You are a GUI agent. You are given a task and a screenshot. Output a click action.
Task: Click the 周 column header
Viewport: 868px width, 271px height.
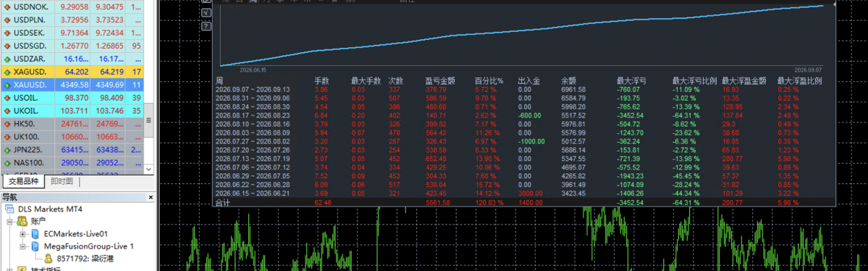(x=219, y=80)
